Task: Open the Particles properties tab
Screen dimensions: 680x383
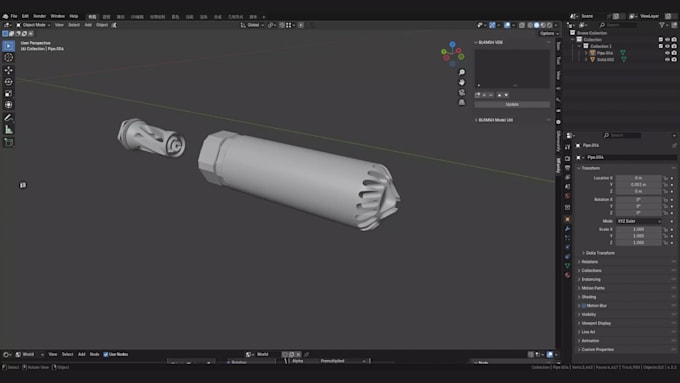Action: 567,238
